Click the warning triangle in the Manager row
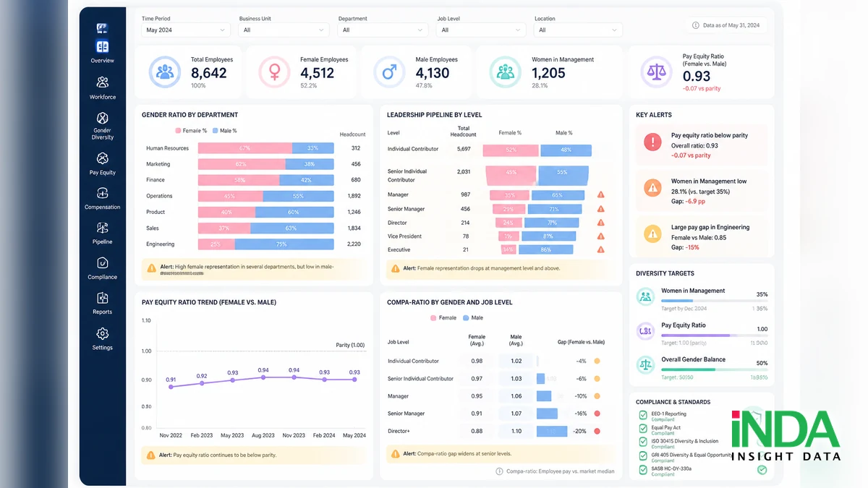 (600, 195)
